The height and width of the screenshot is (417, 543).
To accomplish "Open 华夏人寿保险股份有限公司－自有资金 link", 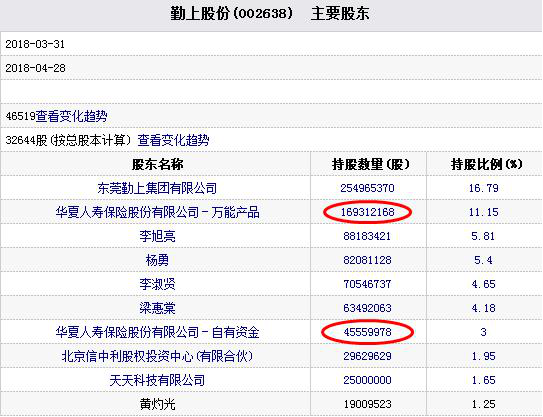I will click(157, 332).
